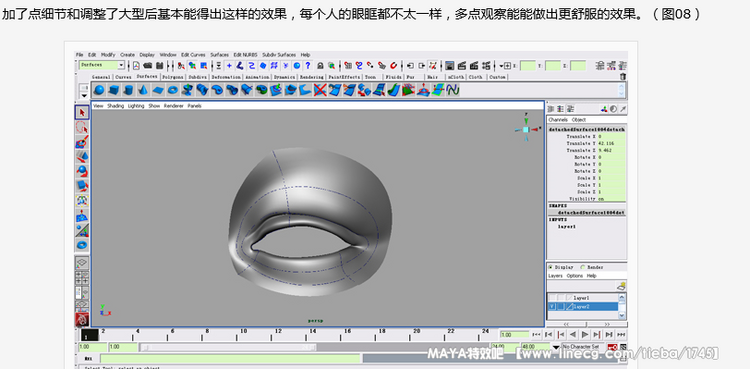This screenshot has width=750, height=369.
Task: Open the Subdiv Surfaces menu
Action: 279,55
